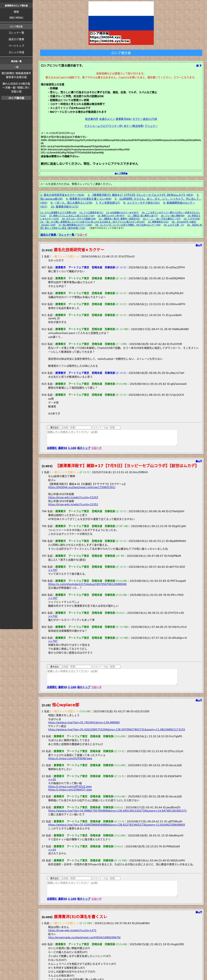The width and height of the screenshot is (207, 980).
Task: Open krsw-wiki curid=15352 link
Action: point(73,505)
